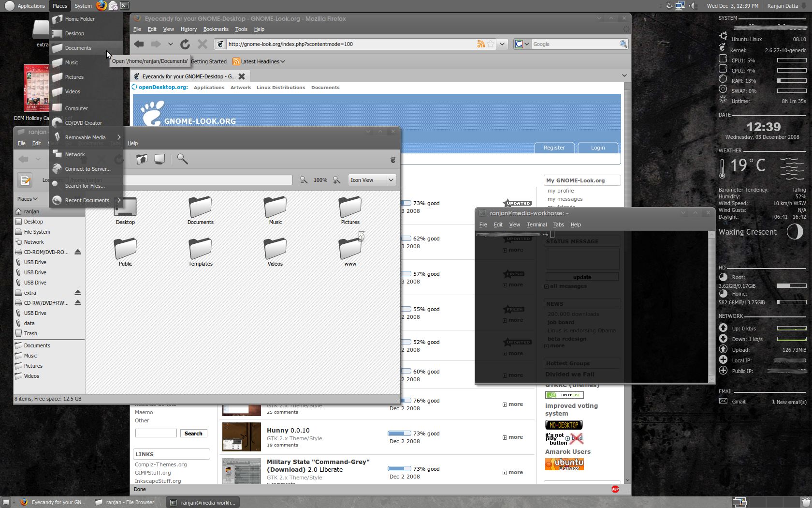Click Artwork tab on openDesktop bar
Screen dimensions: 812x508
(240, 88)
